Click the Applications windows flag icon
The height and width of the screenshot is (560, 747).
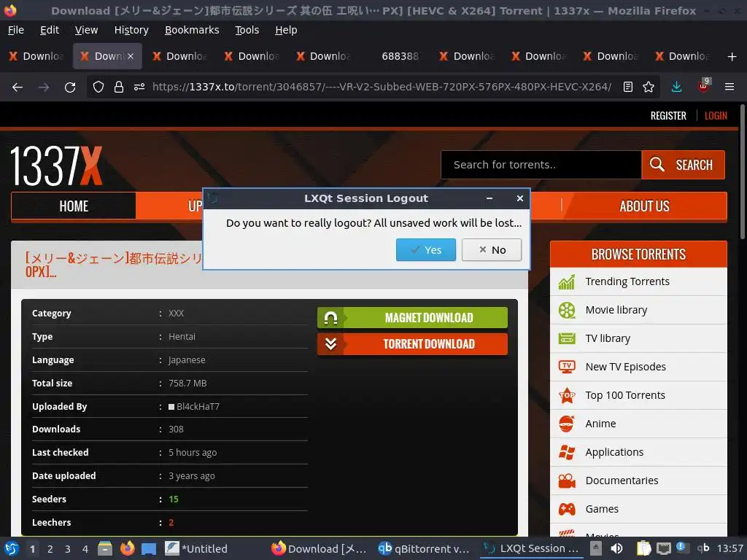(x=566, y=452)
